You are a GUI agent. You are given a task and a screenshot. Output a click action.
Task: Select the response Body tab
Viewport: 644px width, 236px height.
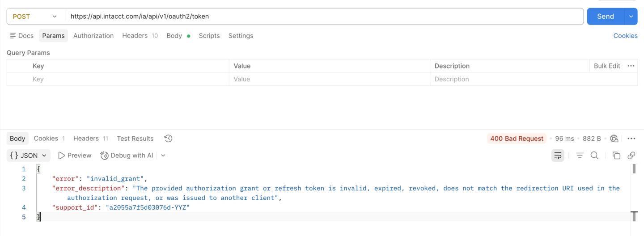click(x=17, y=139)
